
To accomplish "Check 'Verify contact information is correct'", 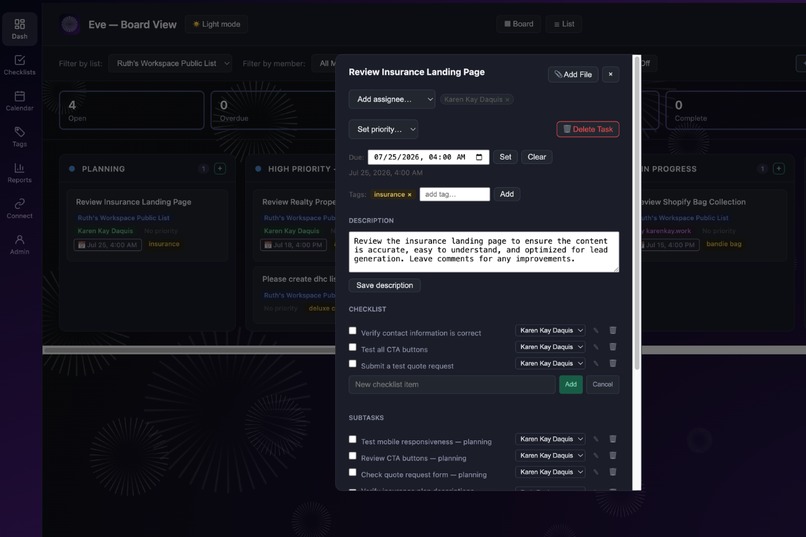I will [x=353, y=330].
